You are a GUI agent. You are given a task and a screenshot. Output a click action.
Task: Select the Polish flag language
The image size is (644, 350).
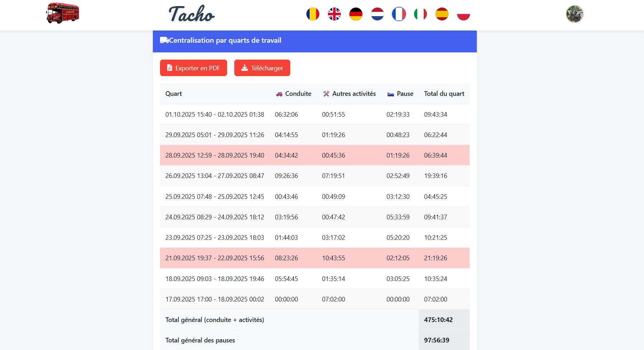(463, 14)
